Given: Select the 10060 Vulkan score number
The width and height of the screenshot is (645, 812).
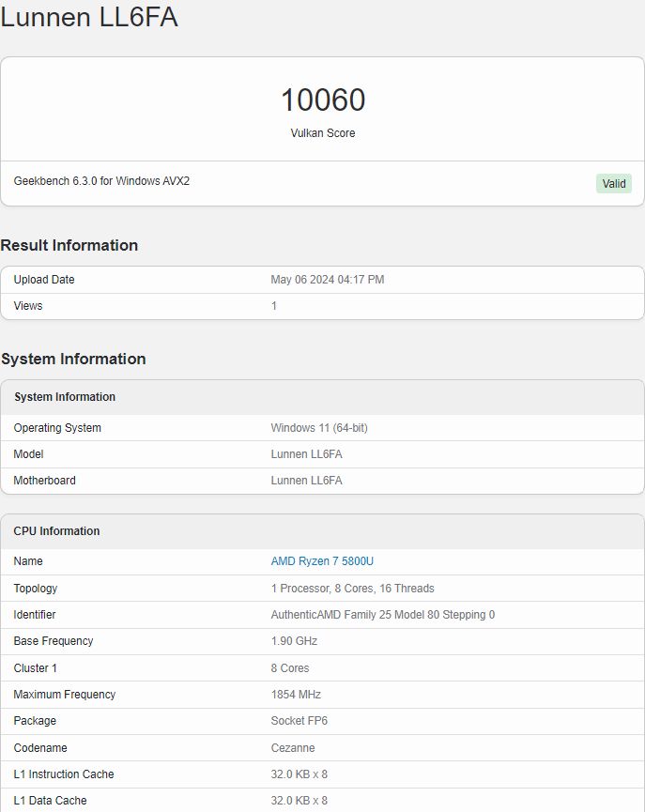Looking at the screenshot, I should 323,100.
